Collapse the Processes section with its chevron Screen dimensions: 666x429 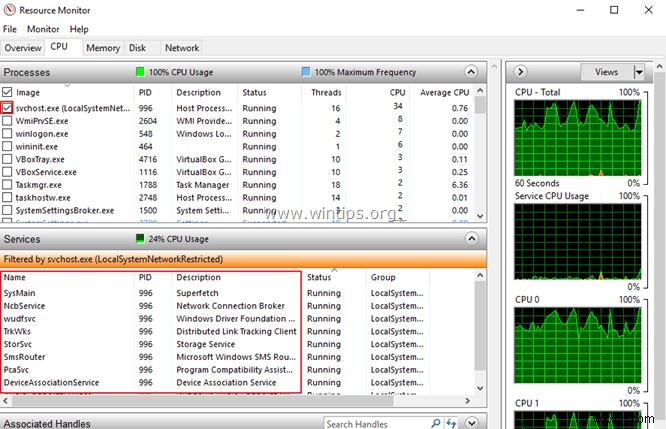[x=471, y=72]
